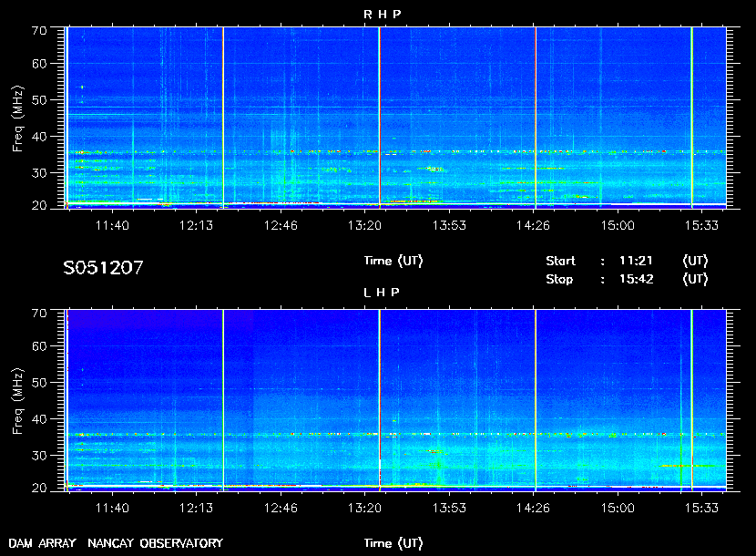Click the 12:46 tick label on RHP axis
756x556 pixels.
point(281,225)
